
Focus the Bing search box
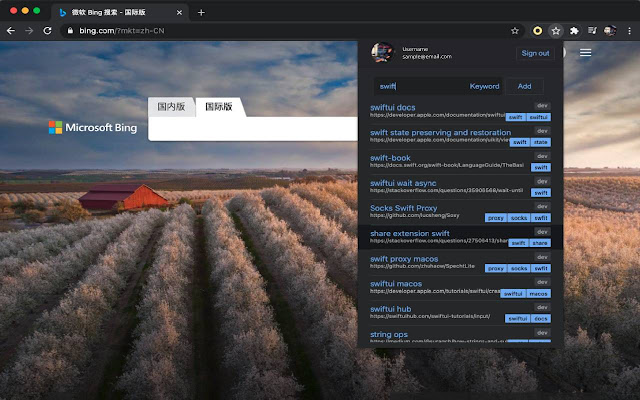point(253,129)
